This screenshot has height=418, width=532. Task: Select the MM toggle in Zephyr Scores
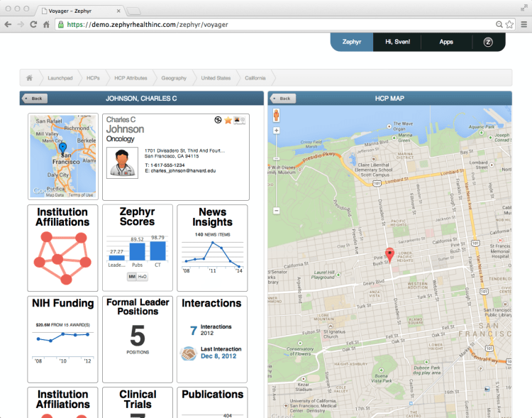pos(132,277)
